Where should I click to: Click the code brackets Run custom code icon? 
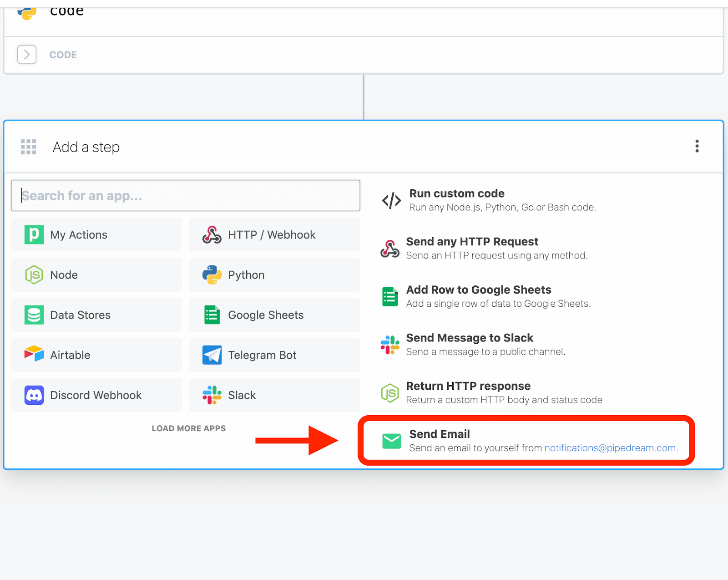(392, 200)
